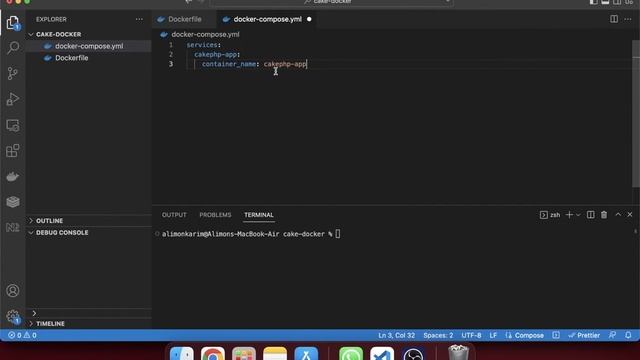
Task: Select the zsh terminal shell label
Action: [x=550, y=215]
